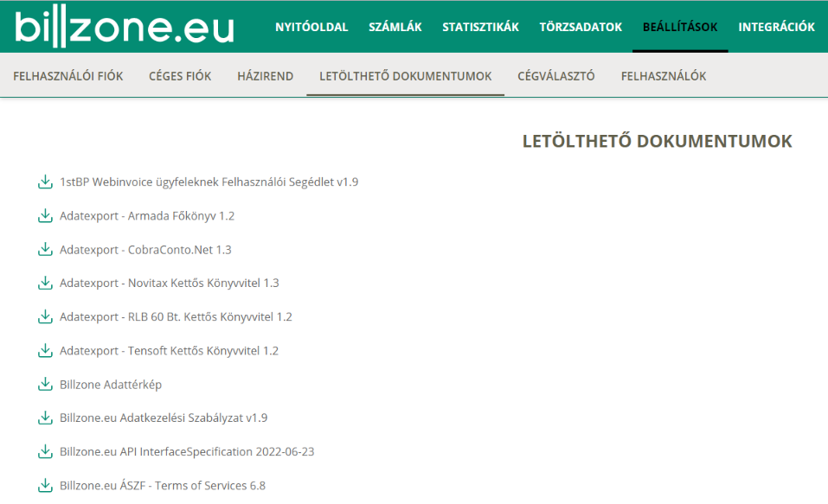This screenshot has width=828, height=504.
Task: Click the LETÖLTHETŐ DOKUMENTUMOK page heading
Action: [658, 141]
